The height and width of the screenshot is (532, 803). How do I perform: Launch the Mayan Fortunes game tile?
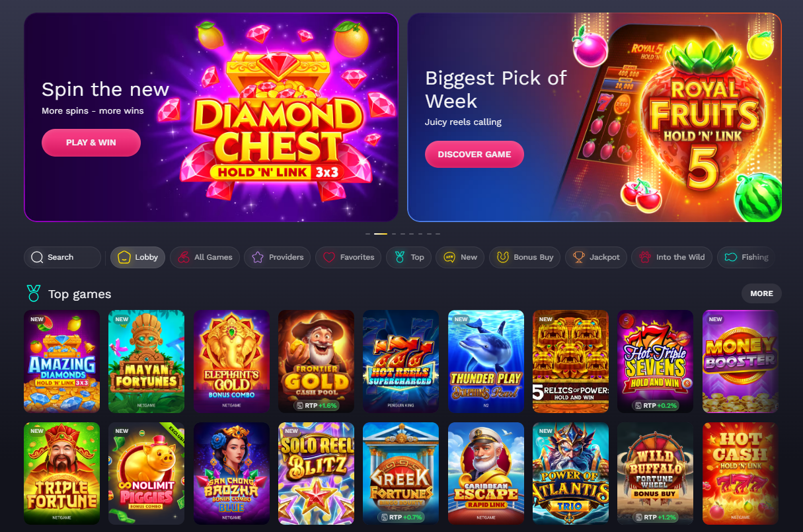146,361
